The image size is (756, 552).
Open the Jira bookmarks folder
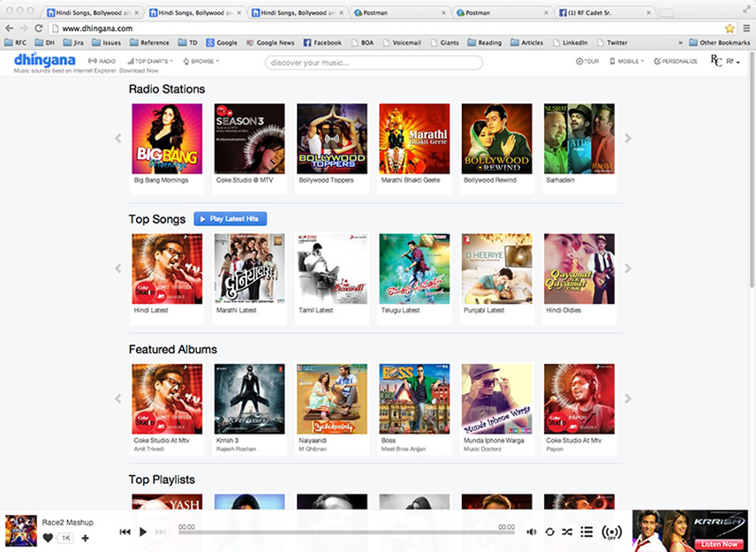(73, 42)
